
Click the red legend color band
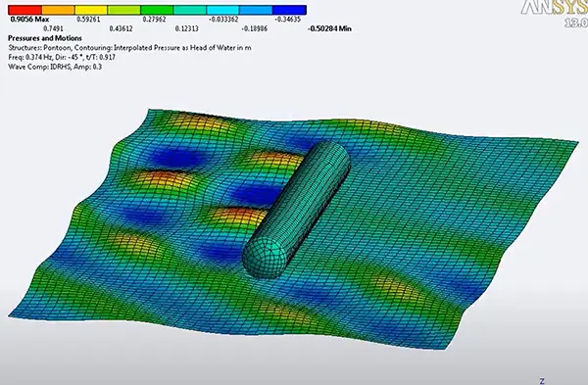[24, 10]
